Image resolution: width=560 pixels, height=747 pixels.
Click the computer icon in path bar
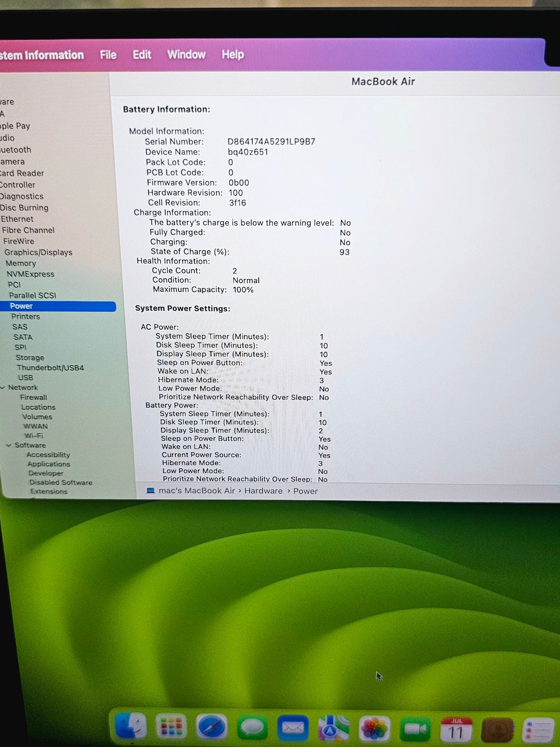coord(150,491)
